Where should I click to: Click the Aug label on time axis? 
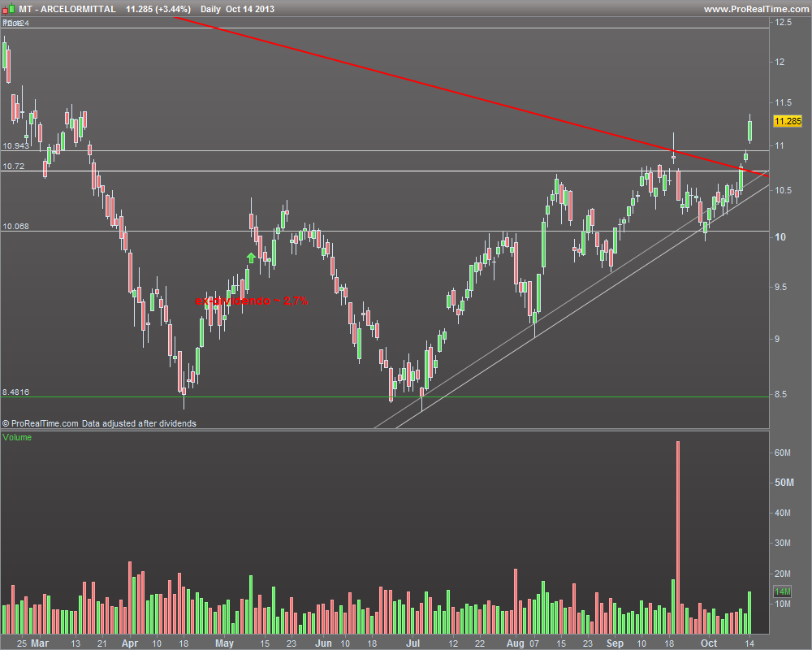coord(516,643)
